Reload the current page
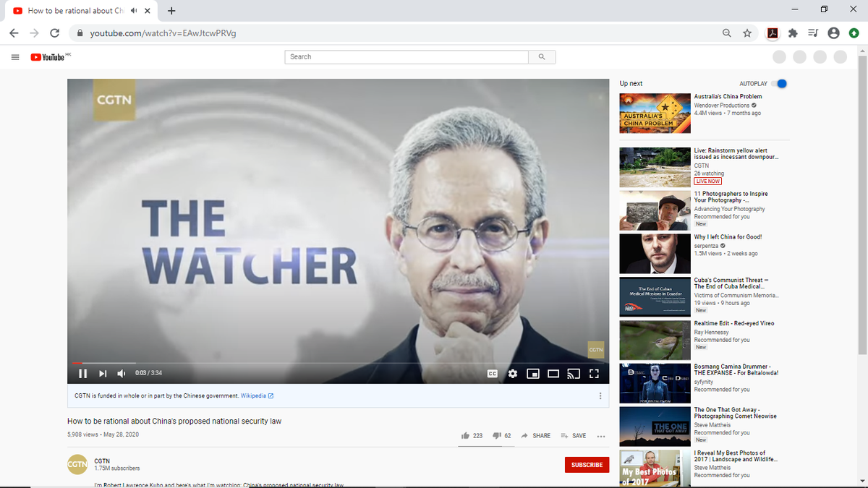Viewport: 868px width, 488px height. [54, 33]
